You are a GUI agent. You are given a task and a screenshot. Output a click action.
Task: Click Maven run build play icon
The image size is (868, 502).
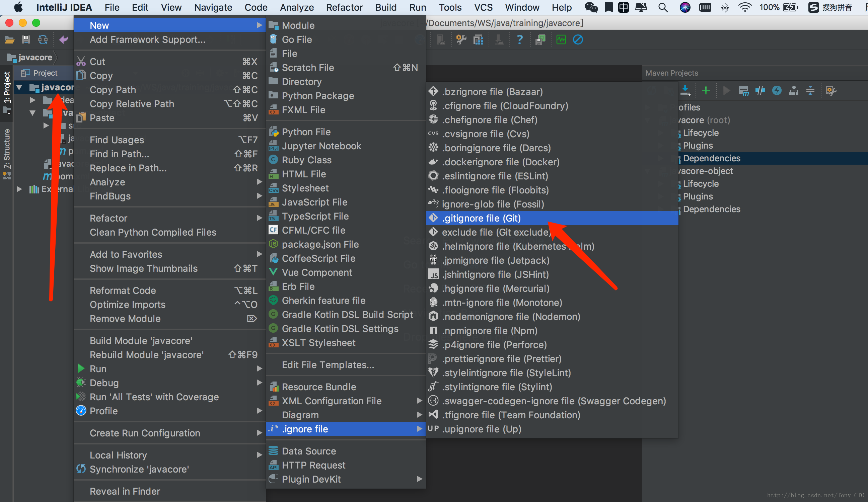pos(726,91)
